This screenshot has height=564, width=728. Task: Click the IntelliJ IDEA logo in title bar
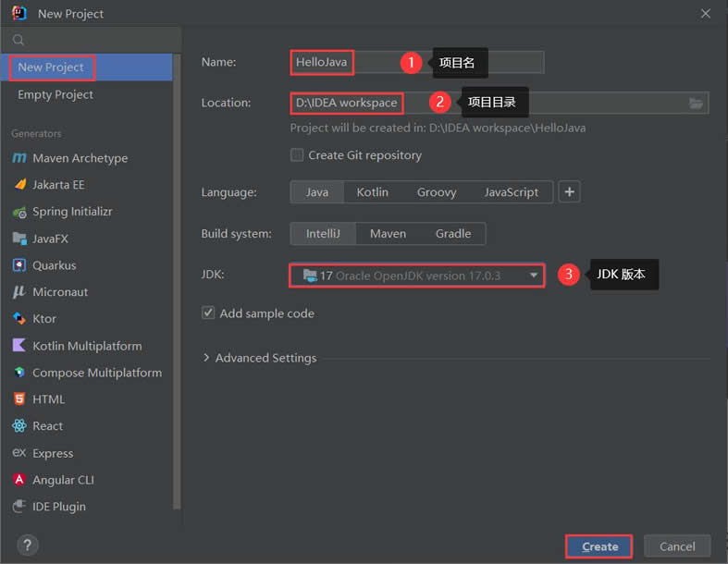coord(19,13)
